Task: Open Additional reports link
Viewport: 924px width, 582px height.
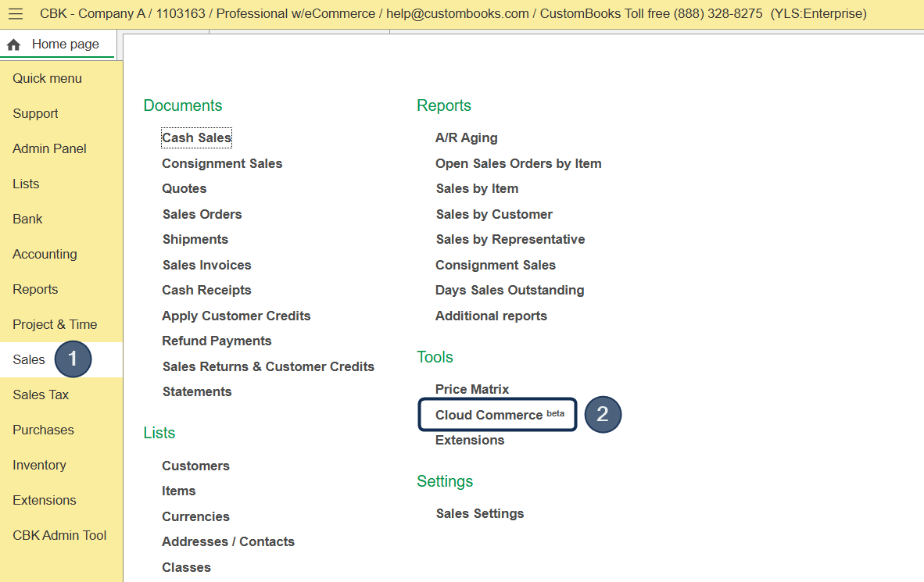Action: click(x=491, y=316)
